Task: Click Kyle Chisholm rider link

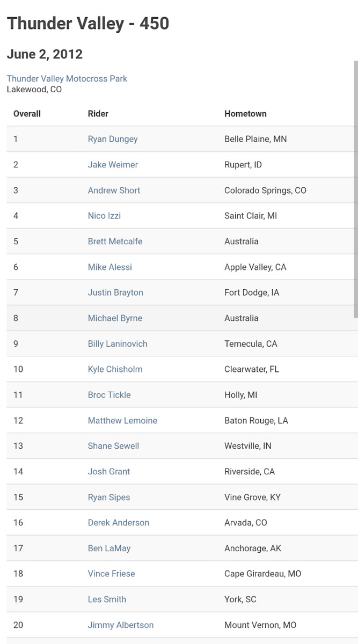Action: (115, 369)
